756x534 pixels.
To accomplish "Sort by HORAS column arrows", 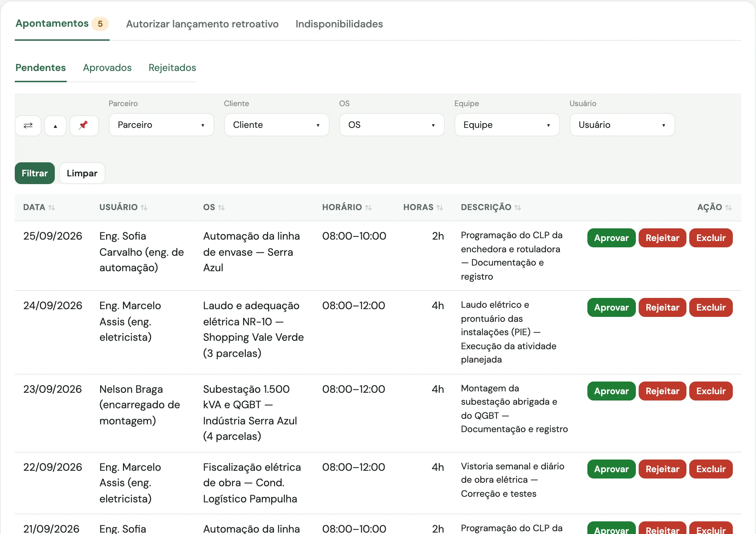I will tap(440, 208).
